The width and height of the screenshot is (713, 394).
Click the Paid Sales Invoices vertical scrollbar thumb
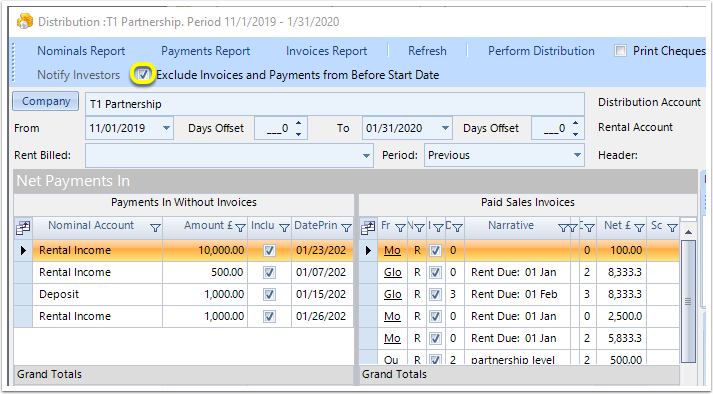tap(688, 301)
